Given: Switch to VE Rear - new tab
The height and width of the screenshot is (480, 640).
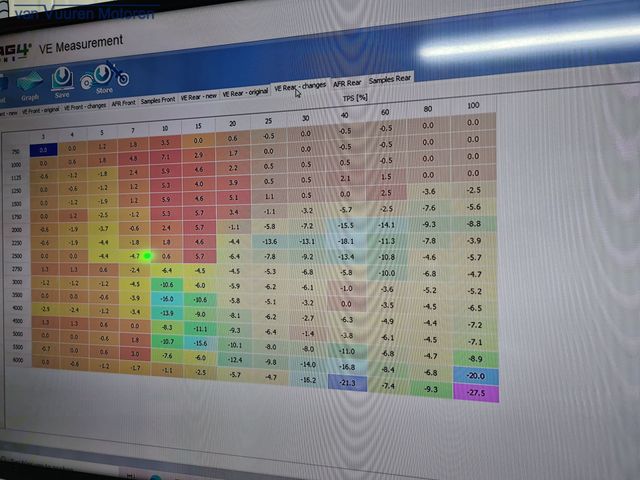Looking at the screenshot, I should [x=198, y=97].
